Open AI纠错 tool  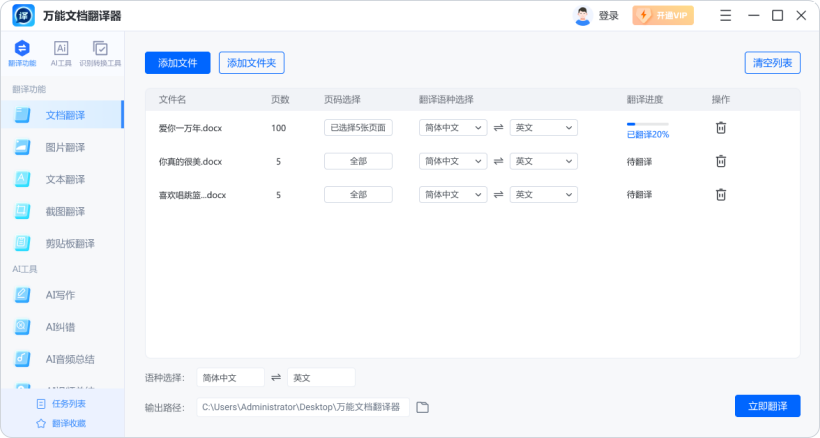coord(62,327)
